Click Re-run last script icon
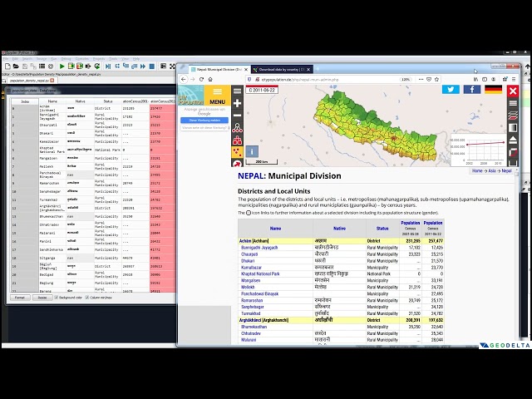The height and width of the screenshot is (399, 532). tap(97, 66)
